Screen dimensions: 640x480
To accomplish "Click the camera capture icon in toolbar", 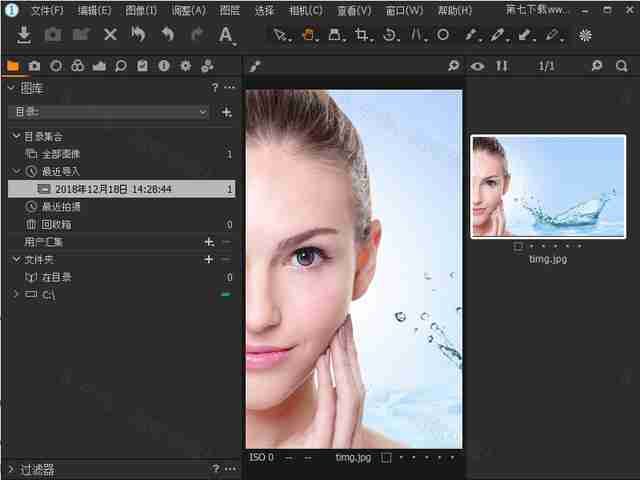I will point(52,35).
